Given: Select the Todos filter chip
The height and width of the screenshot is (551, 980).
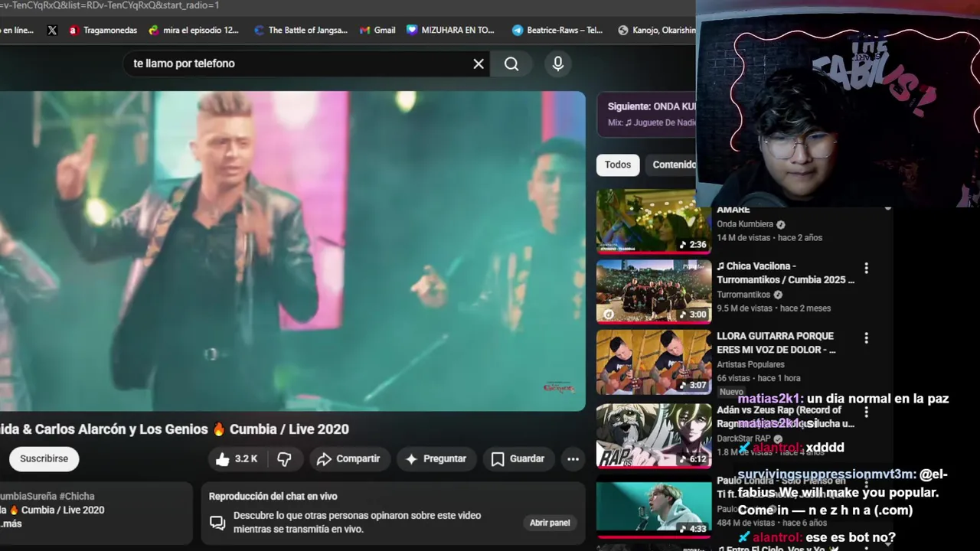Looking at the screenshot, I should (618, 165).
